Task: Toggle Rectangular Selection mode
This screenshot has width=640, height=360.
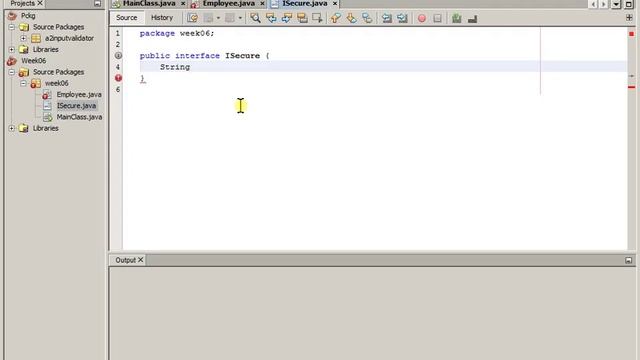Action: pyautogui.click(x=317, y=18)
